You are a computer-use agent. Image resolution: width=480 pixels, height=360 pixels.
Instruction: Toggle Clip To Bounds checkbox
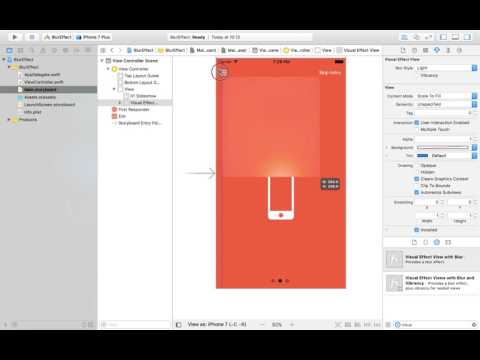pos(417,186)
